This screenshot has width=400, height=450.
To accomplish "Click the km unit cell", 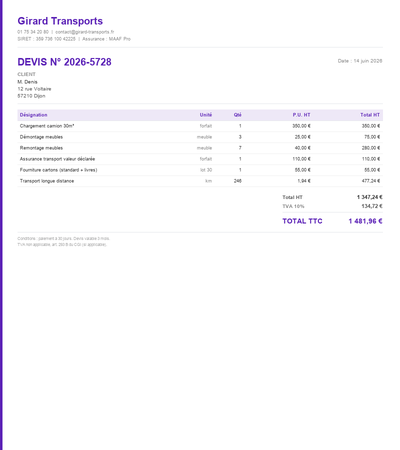I will click(209, 181).
